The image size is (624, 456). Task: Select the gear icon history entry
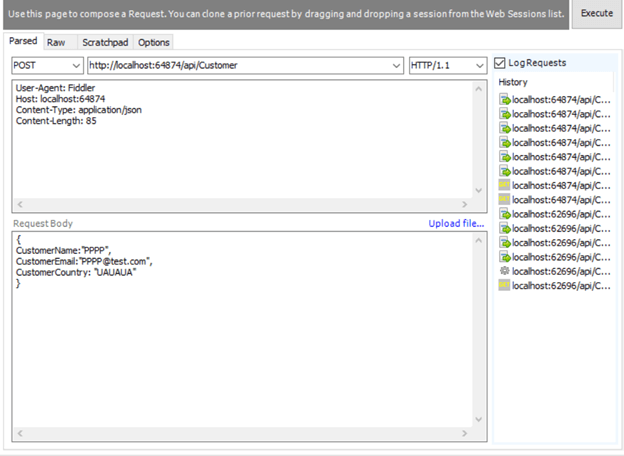504,271
